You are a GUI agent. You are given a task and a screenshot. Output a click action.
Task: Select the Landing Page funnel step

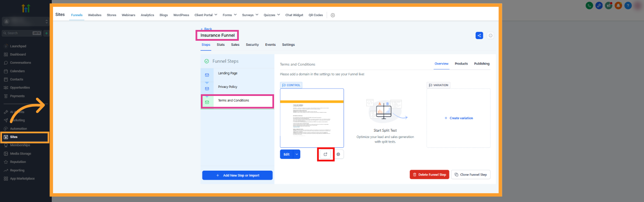coord(238,75)
